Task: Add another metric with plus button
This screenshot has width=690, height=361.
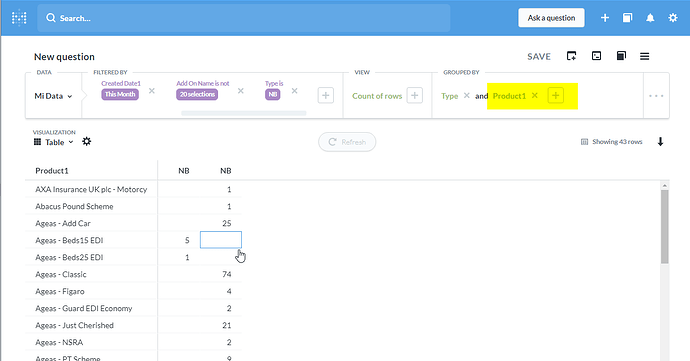Action: [x=415, y=95]
